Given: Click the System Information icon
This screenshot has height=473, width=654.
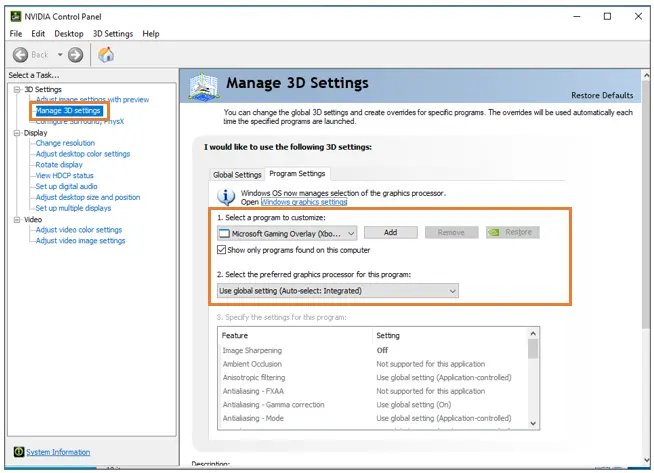Looking at the screenshot, I should tap(18, 452).
